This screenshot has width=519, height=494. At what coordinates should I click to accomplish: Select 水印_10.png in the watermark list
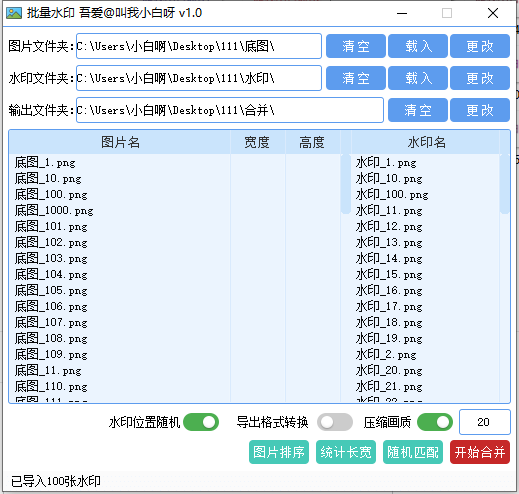pyautogui.click(x=426, y=179)
